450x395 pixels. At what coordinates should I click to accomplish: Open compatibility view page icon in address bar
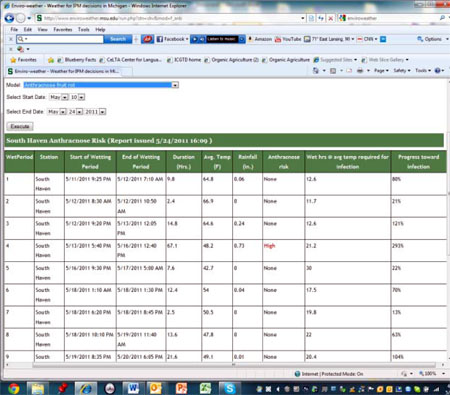point(311,18)
